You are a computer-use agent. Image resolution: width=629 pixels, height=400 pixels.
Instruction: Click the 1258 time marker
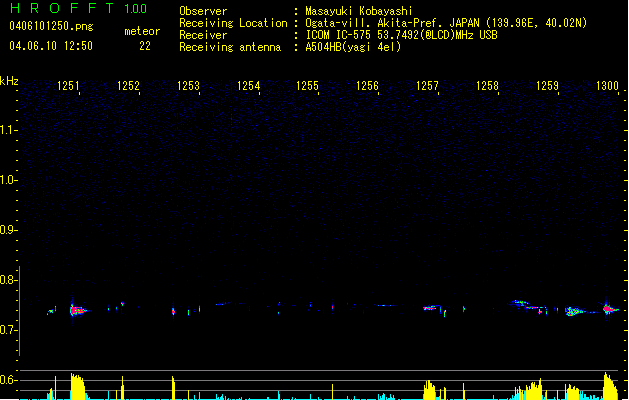click(487, 86)
